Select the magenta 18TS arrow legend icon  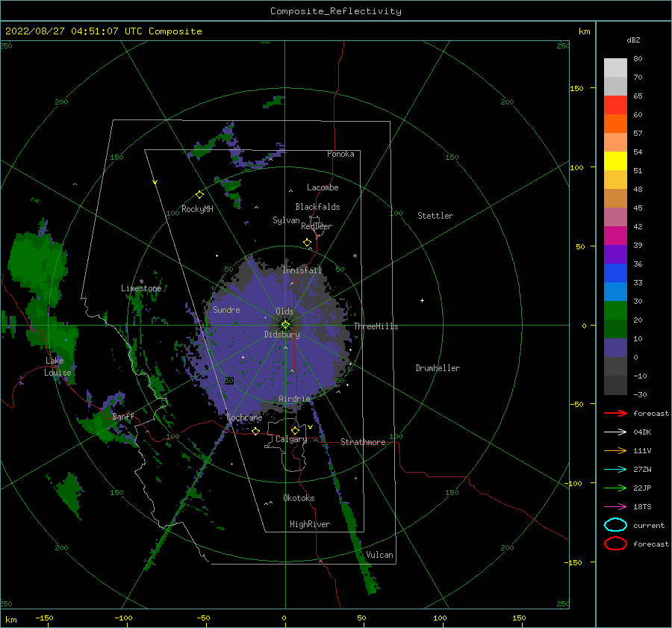[x=615, y=507]
